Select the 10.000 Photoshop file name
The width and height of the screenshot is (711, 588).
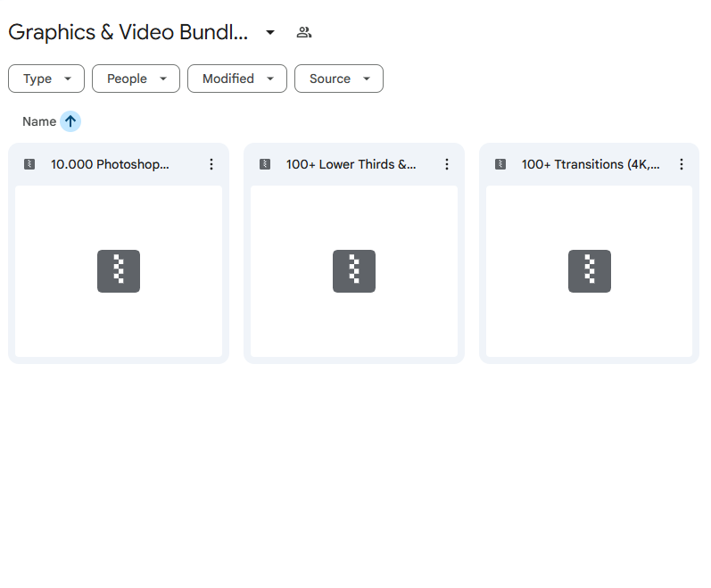(110, 164)
